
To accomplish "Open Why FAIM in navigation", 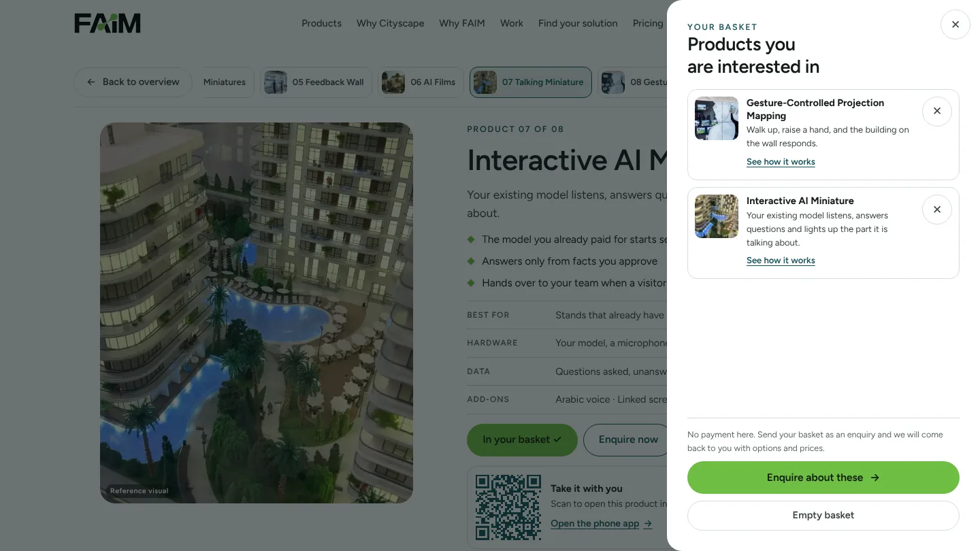I will point(462,23).
